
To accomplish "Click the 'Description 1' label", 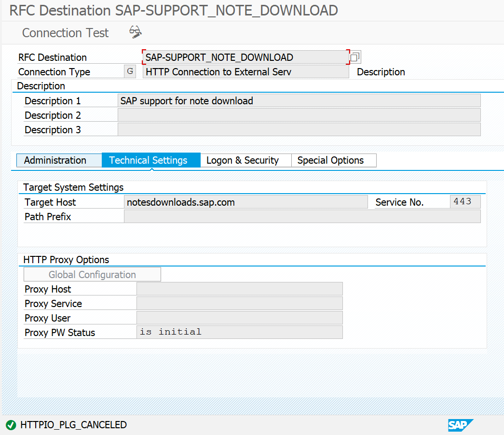I will [x=53, y=101].
